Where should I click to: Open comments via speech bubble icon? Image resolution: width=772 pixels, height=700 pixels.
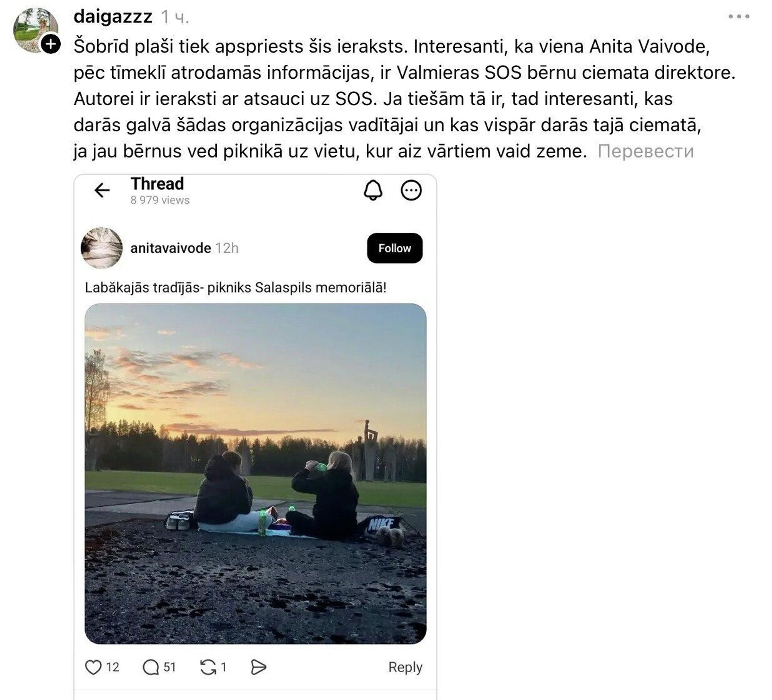(151, 667)
